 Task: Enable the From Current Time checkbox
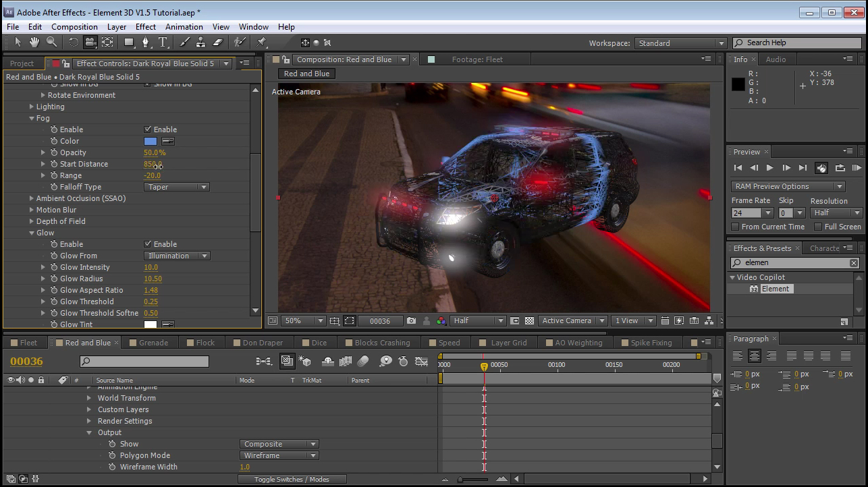(736, 227)
